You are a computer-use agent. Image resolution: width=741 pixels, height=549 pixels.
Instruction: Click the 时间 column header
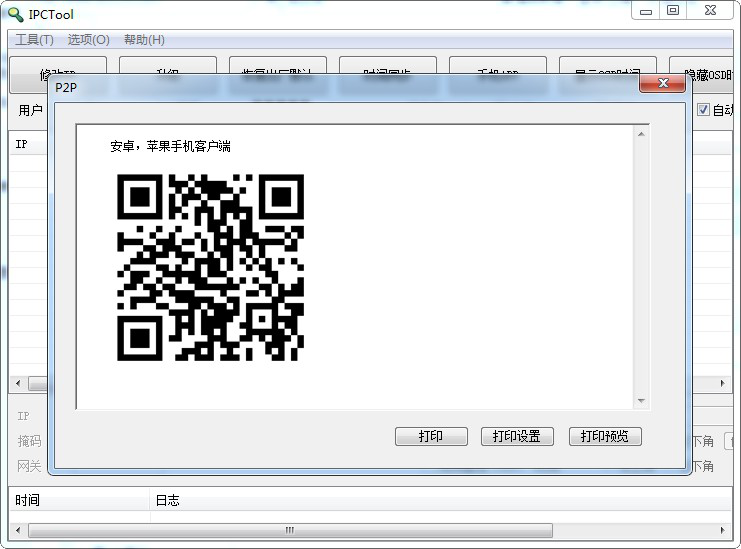(79, 500)
